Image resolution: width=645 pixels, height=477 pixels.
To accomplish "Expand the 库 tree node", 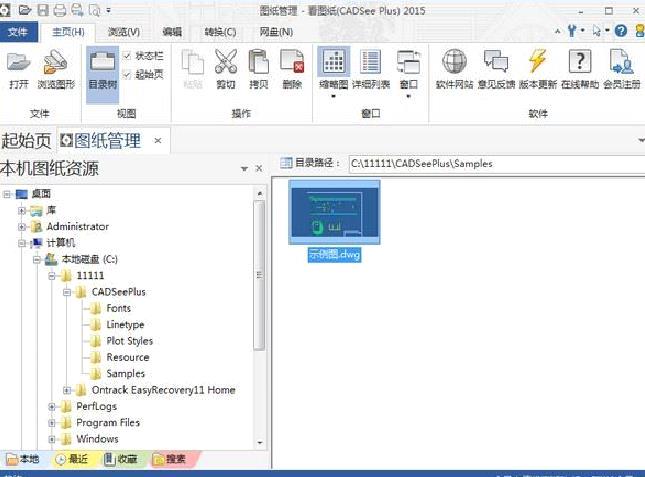I will pos(22,211).
